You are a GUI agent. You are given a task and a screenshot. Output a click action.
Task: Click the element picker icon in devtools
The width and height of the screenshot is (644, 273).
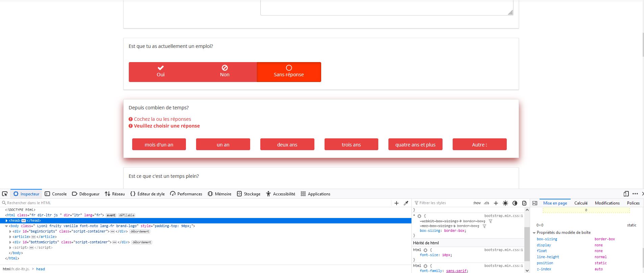click(x=5, y=194)
